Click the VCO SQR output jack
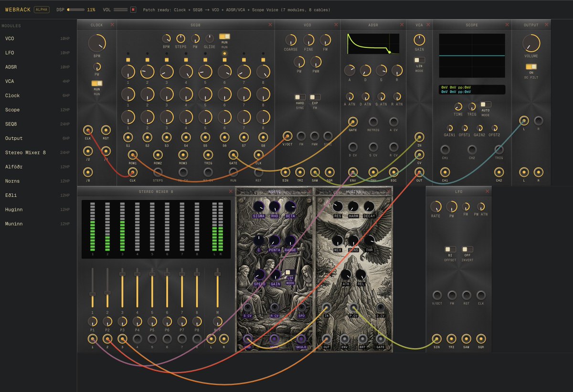This screenshot has height=392, width=573. point(329,172)
